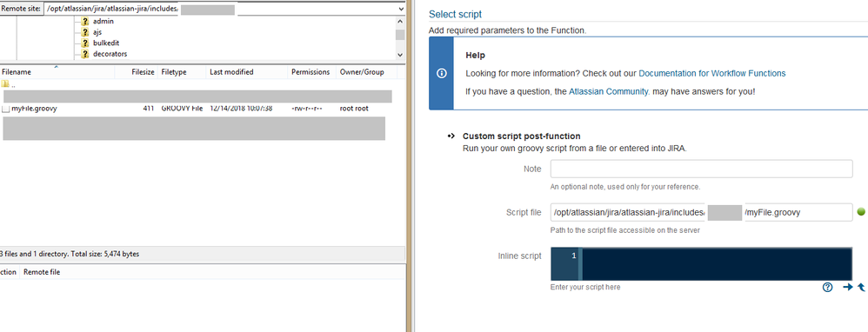Open the Remote site path dropdown

401,9
